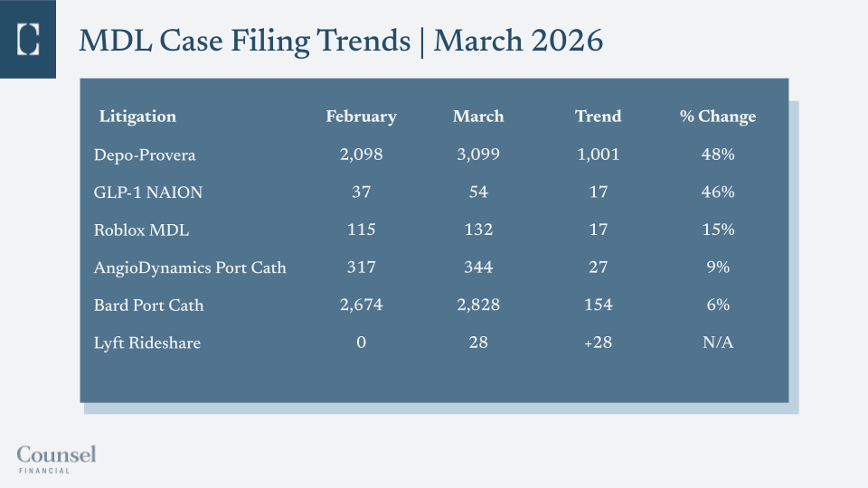Click the Counsel Financial bracket logo icon
Viewport: 868px width, 488px height.
pyautogui.click(x=28, y=39)
